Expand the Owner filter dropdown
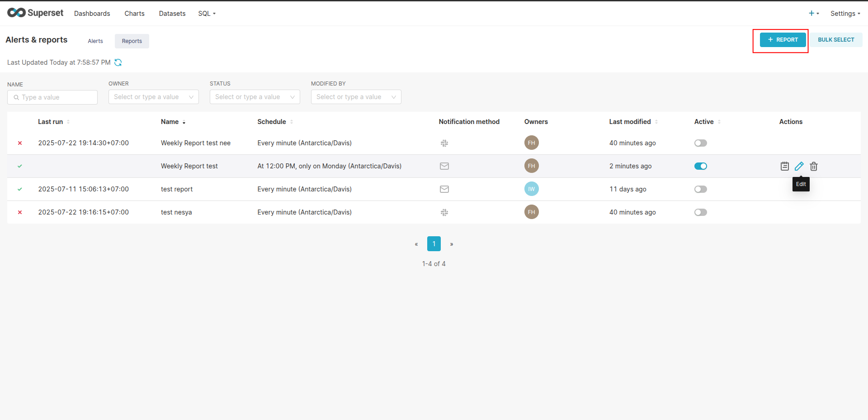 (153, 97)
